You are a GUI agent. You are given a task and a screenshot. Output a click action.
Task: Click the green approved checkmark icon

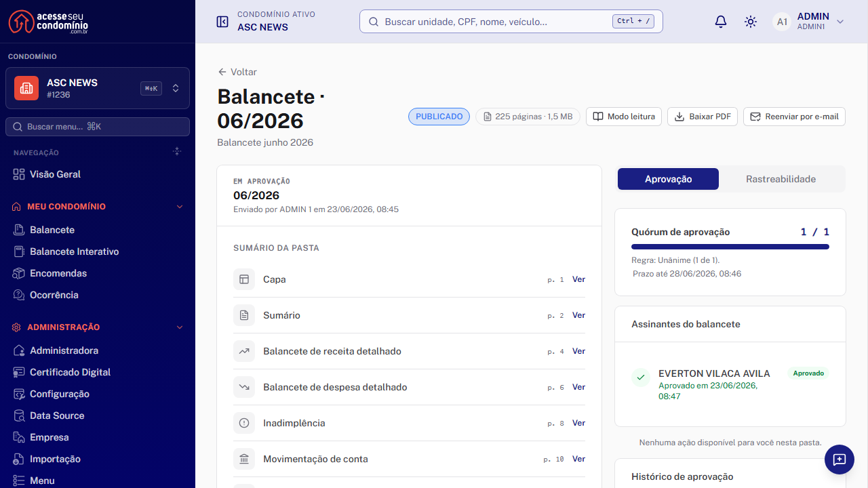[x=641, y=378]
